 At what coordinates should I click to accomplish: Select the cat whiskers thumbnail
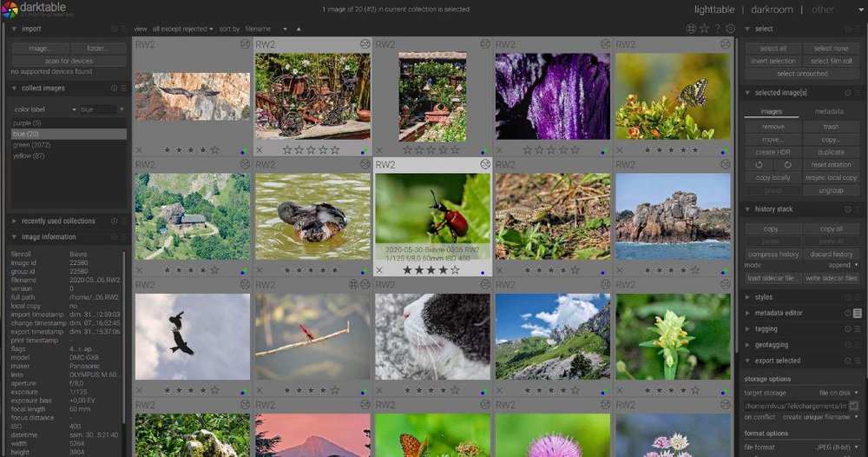(x=432, y=335)
